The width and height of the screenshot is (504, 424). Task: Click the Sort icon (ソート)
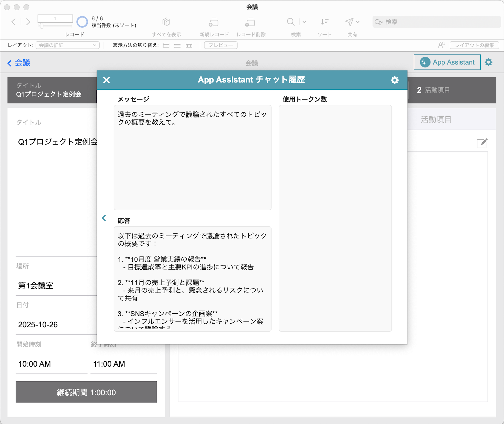(324, 22)
